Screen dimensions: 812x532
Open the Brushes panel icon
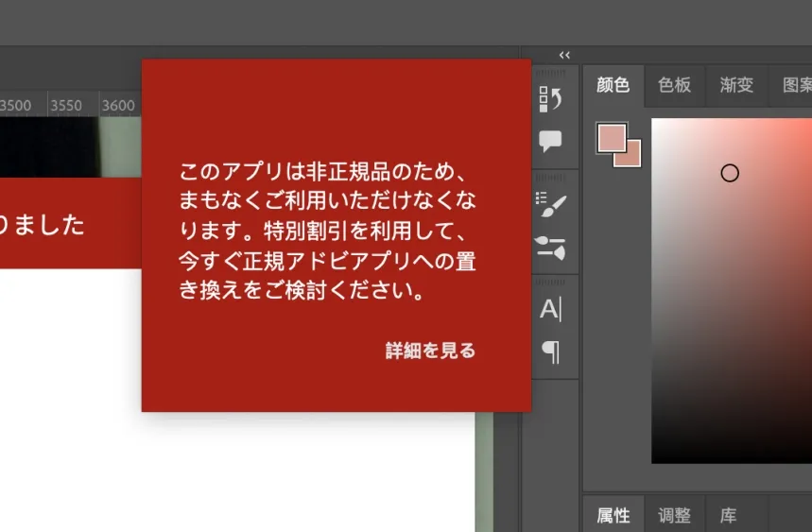(550, 248)
